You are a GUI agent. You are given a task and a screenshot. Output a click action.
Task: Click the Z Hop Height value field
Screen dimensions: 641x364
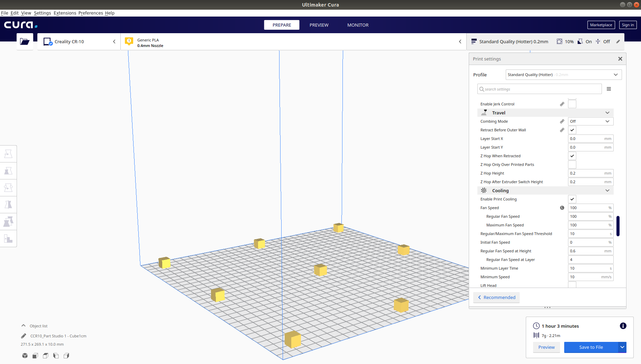coord(591,173)
